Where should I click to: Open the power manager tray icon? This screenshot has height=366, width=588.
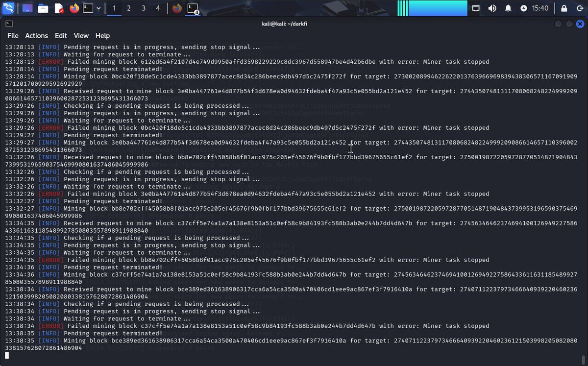pyautogui.click(x=523, y=8)
